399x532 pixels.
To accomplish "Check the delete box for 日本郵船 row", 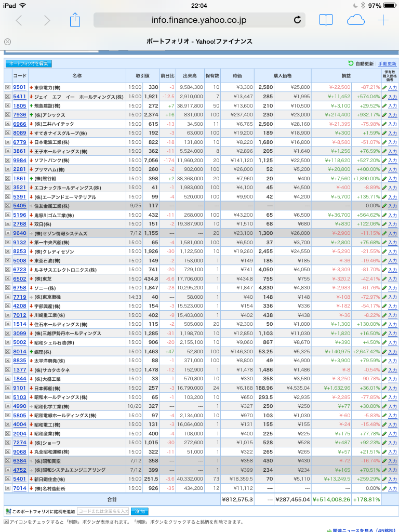I will pyautogui.click(x=7, y=388).
